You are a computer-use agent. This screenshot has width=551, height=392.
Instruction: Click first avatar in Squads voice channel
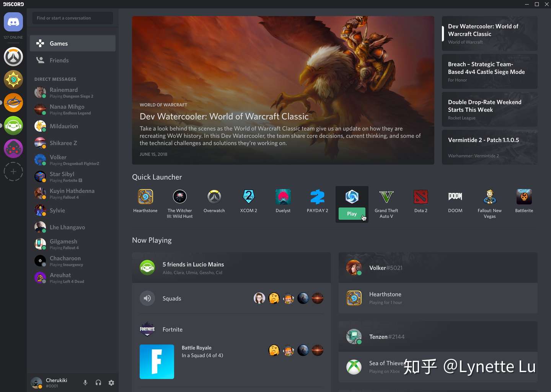pyautogui.click(x=259, y=298)
